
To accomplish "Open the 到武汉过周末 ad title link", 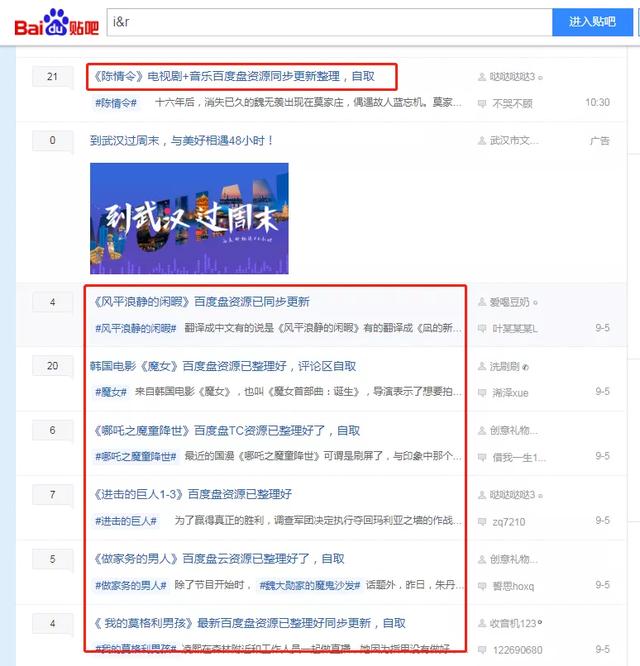I will 181,141.
